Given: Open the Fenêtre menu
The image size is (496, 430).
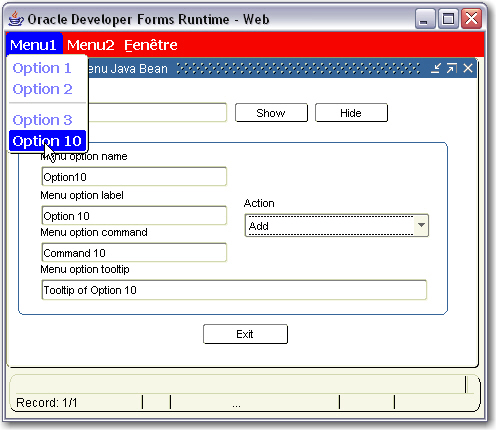Looking at the screenshot, I should click(x=151, y=45).
